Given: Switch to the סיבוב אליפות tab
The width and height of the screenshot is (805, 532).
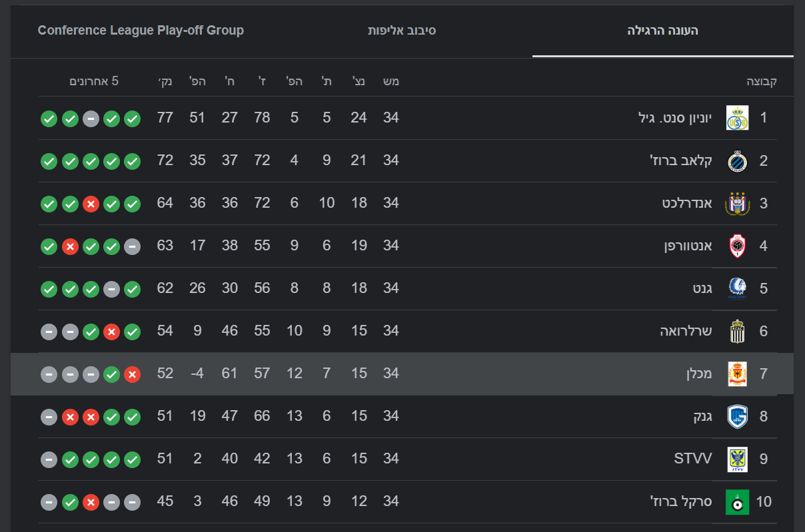Looking at the screenshot, I should [x=402, y=31].
